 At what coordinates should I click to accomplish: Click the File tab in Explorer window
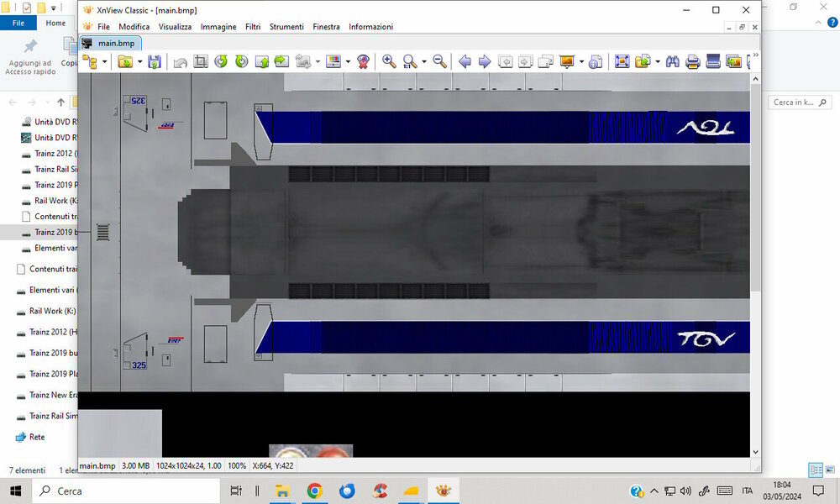(x=18, y=23)
